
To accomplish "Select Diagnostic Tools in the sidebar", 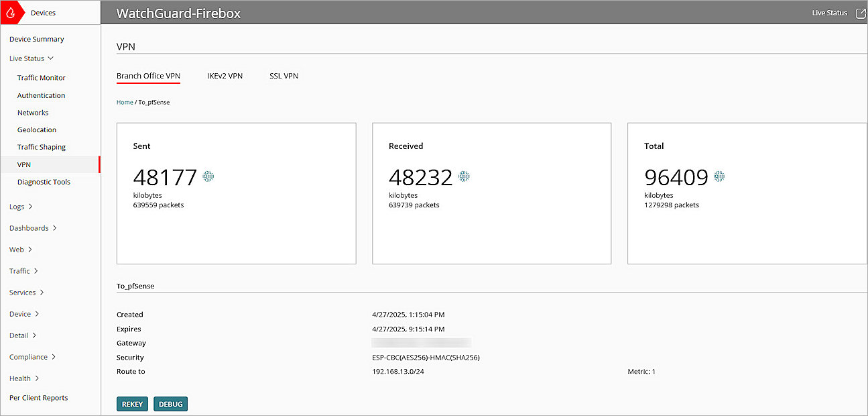I will pos(44,182).
